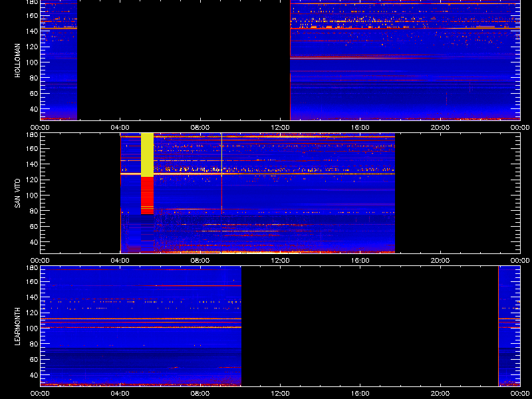Select the 120 frequency label on San Vito axis

32,180
